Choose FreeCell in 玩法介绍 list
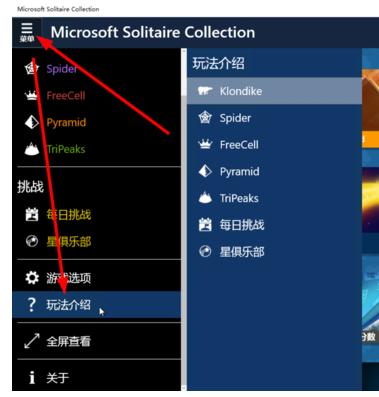The height and width of the screenshot is (397, 379). click(x=274, y=144)
